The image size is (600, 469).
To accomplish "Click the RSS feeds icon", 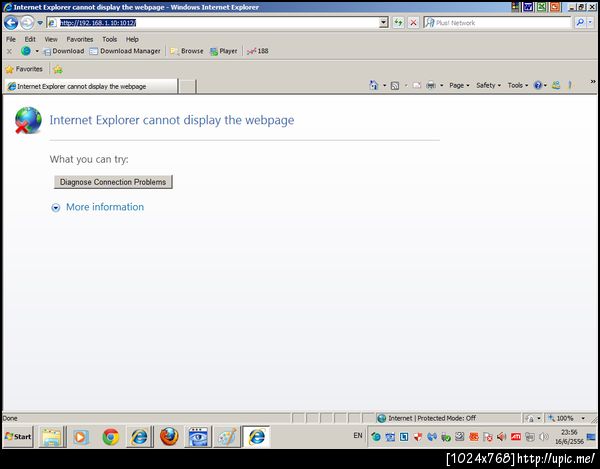I will pyautogui.click(x=395, y=86).
